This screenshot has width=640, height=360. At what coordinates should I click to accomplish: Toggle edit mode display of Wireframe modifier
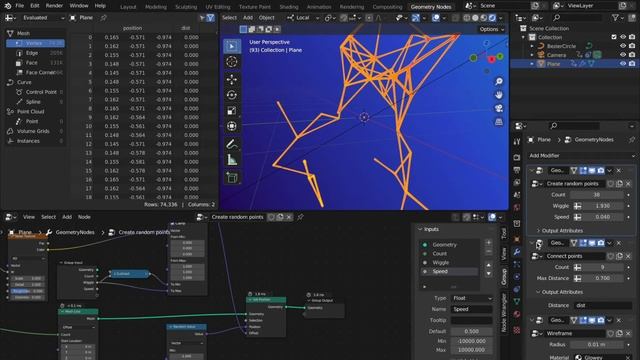coord(583,320)
